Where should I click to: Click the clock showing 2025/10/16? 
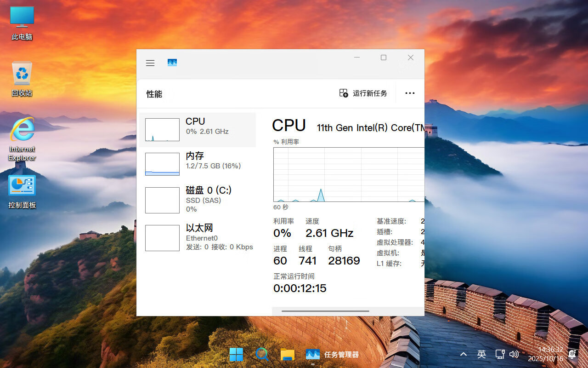544,358
